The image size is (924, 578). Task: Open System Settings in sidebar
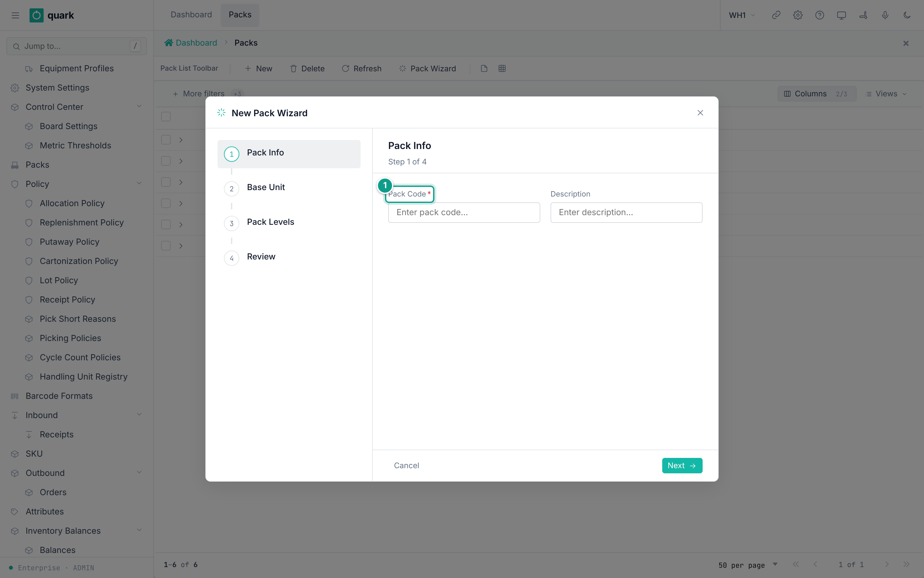click(76, 88)
